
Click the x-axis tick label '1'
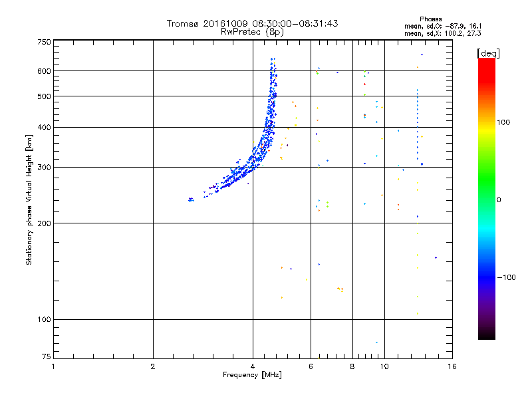pyautogui.click(x=53, y=366)
